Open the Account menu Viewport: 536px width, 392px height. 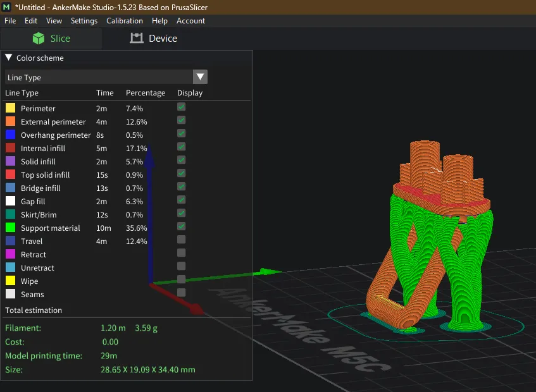click(x=190, y=21)
